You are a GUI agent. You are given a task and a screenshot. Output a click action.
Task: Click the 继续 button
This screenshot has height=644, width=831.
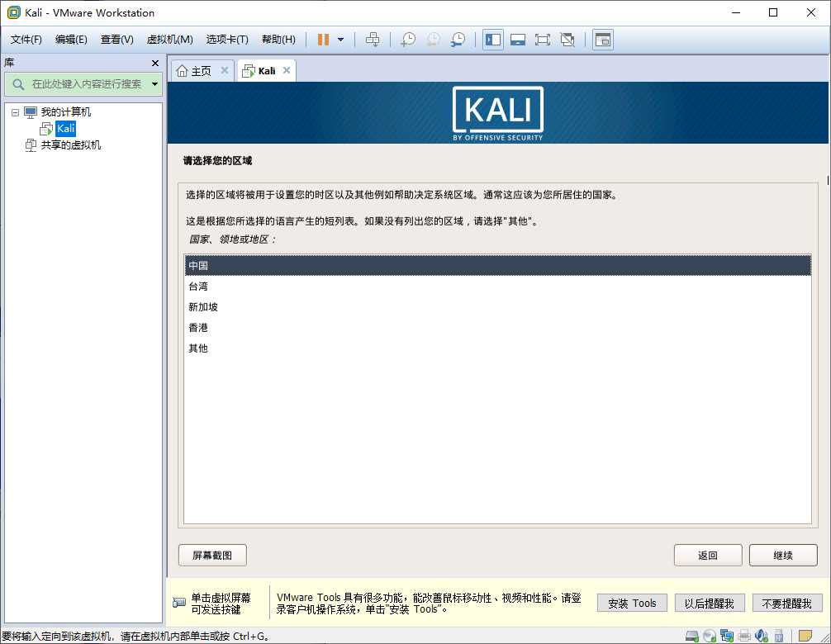tap(783, 555)
